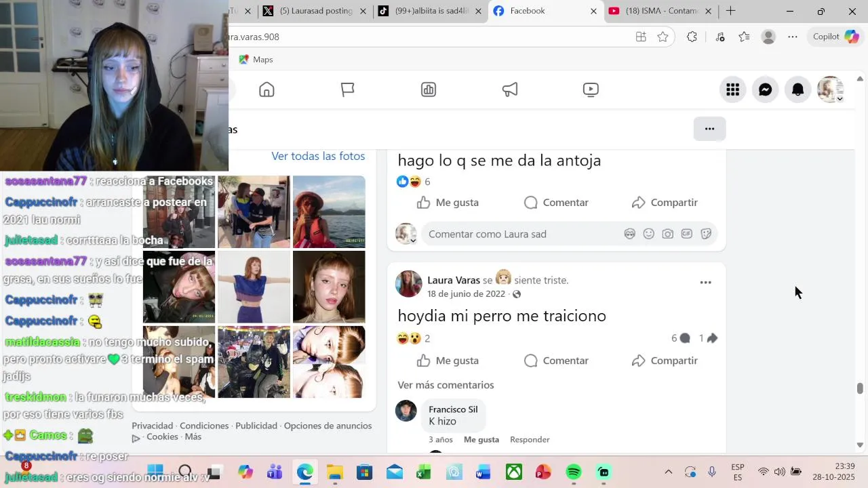Viewport: 868px width, 488px height.
Task: Close the Facebook tab
Action: click(593, 11)
